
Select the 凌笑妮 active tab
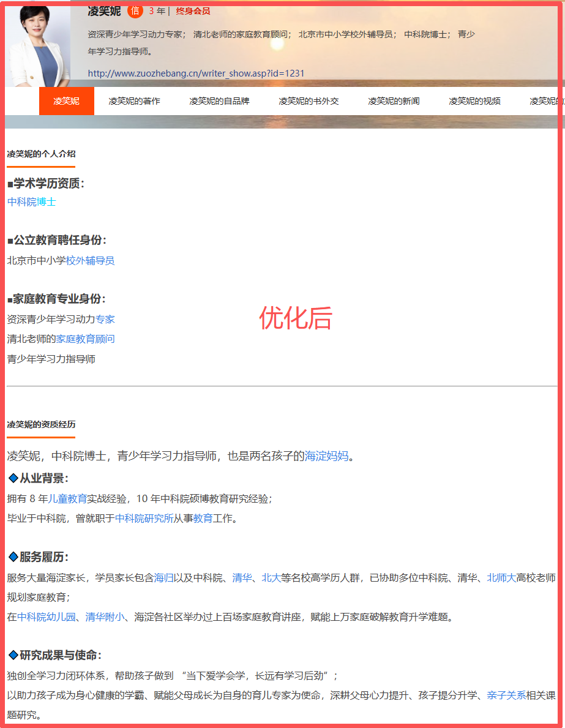click(66, 101)
